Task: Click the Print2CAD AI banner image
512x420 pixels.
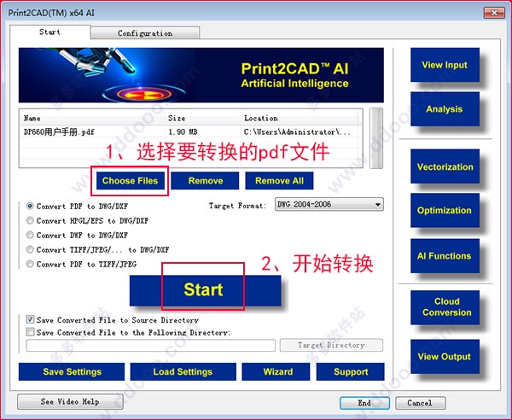Action: pyautogui.click(x=201, y=75)
